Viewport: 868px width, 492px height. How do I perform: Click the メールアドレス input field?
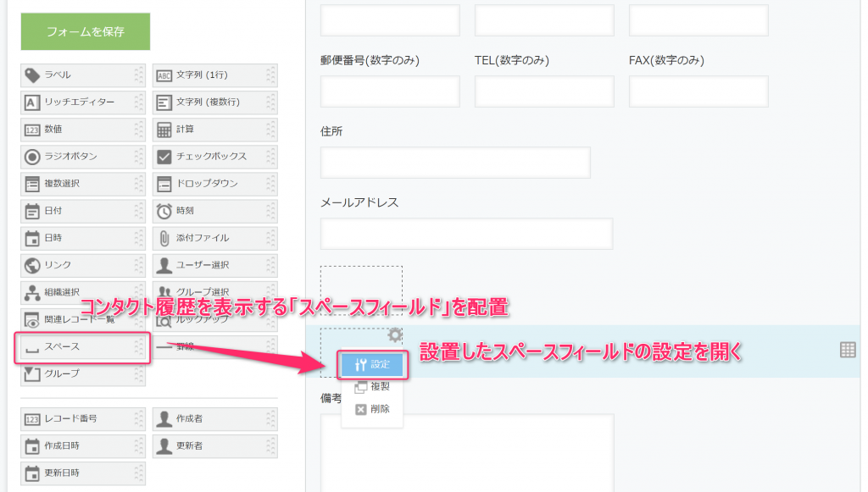(466, 233)
